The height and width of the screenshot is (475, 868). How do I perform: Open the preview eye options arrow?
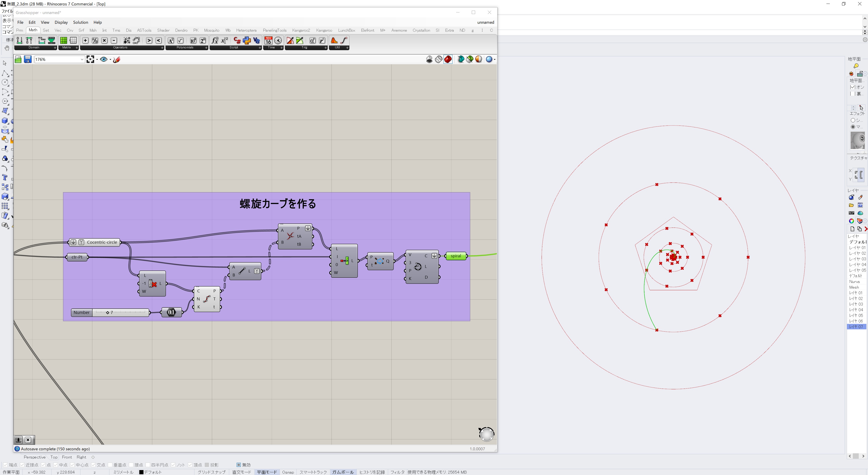[x=110, y=59]
